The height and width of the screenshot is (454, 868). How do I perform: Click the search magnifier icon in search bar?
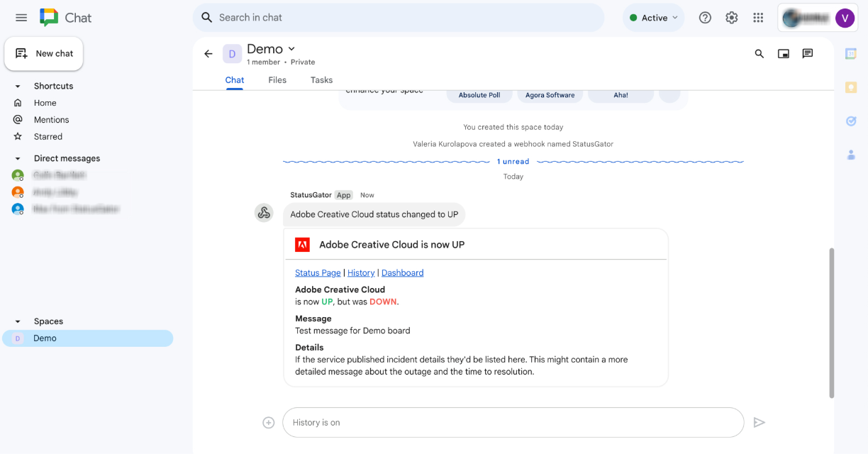pyautogui.click(x=206, y=18)
